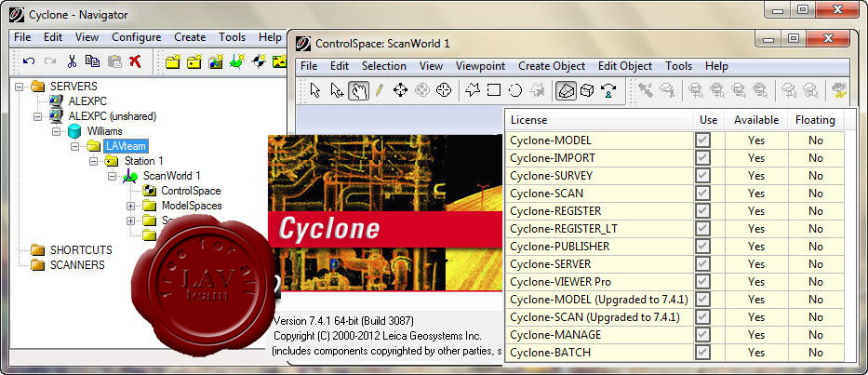Select the polygonal fence tool
Screen dimensions: 868x375
point(473,90)
